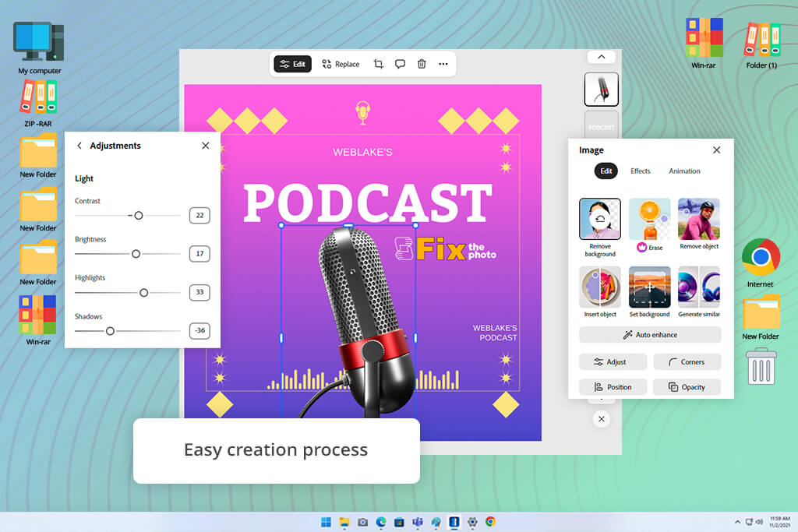Launch Chrome from the taskbar
The image size is (798, 532).
pos(491,522)
